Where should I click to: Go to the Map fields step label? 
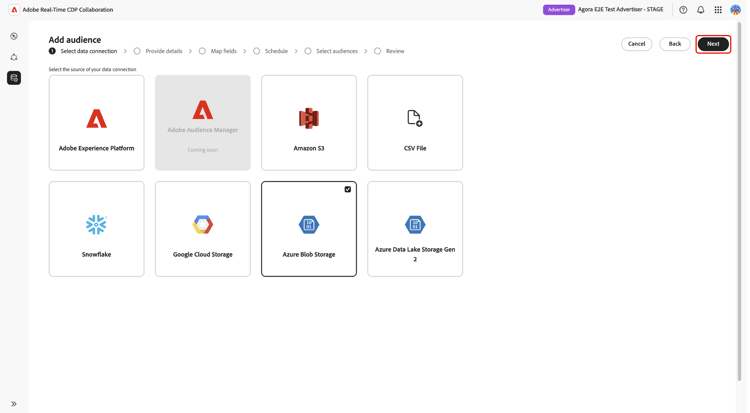(224, 51)
